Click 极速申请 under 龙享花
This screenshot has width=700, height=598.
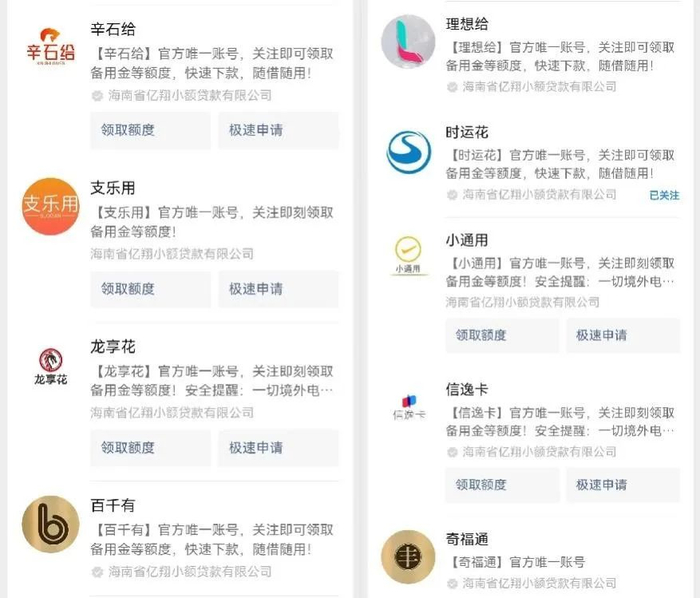coord(278,448)
